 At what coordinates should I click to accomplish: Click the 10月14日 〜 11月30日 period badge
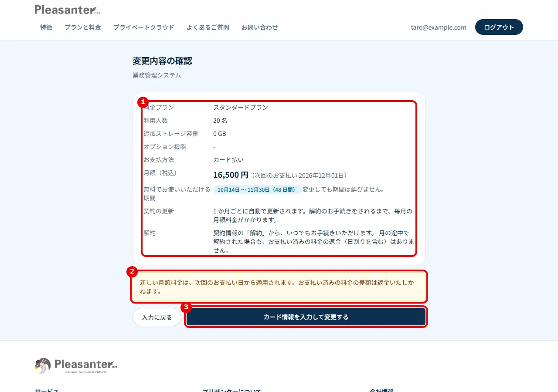257,189
